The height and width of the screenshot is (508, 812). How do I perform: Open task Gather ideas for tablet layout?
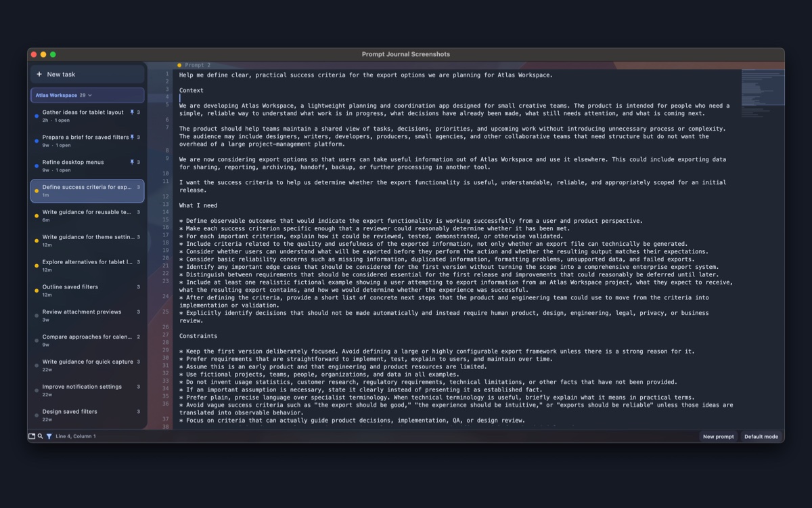[87, 116]
